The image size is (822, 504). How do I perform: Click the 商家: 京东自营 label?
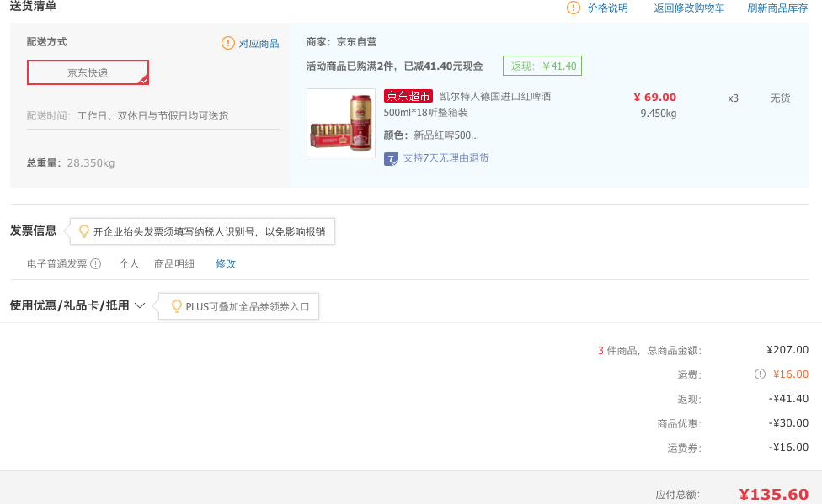[x=341, y=42]
